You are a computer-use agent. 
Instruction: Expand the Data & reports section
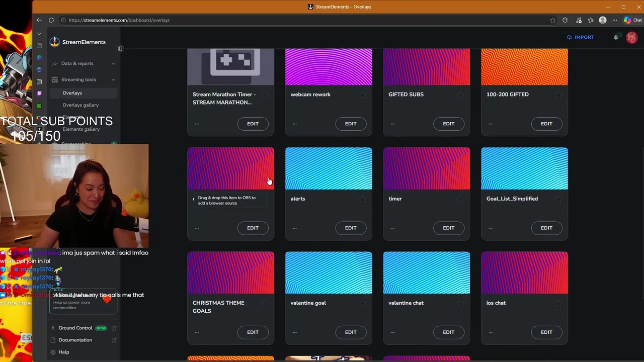click(x=83, y=63)
